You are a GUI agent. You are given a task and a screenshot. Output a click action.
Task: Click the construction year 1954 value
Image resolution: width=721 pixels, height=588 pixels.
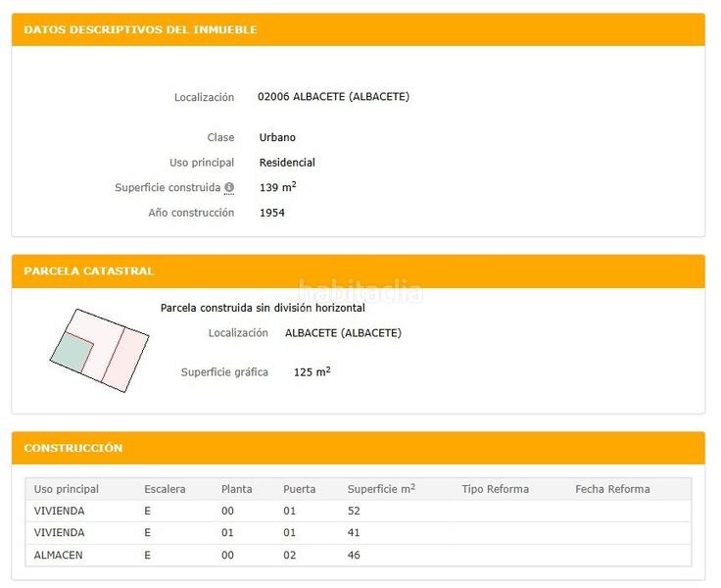click(x=272, y=213)
